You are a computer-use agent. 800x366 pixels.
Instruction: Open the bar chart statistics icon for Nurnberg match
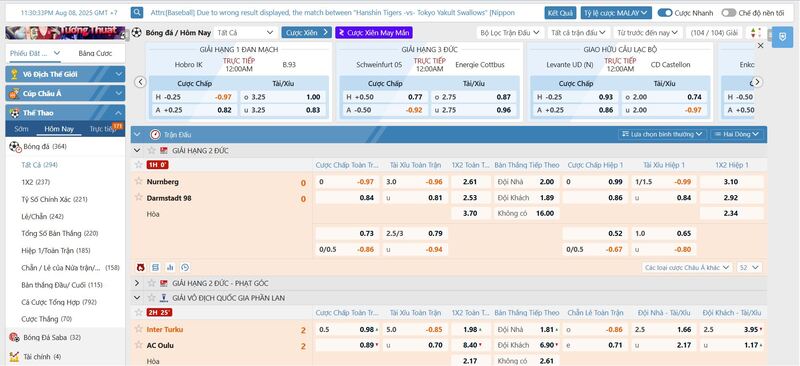[170, 267]
